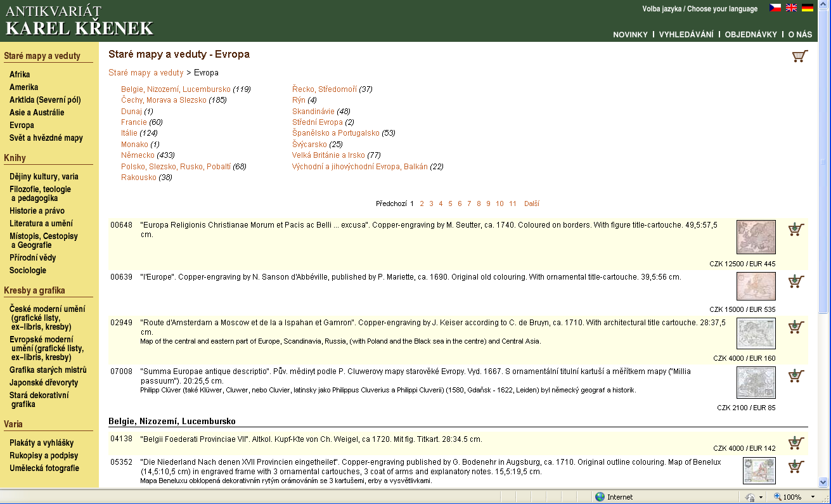The width and height of the screenshot is (831, 504).
Task: Open Rukopisy a podpisy category
Action: pos(44,456)
